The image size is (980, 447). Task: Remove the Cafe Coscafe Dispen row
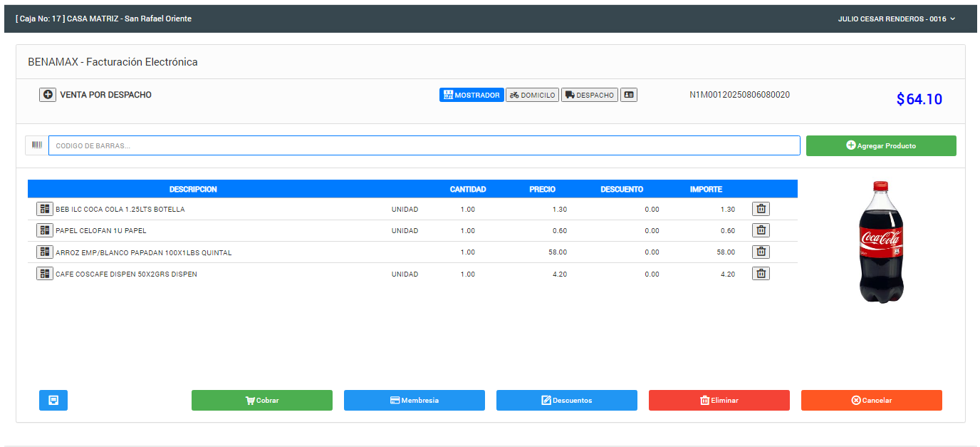(761, 274)
